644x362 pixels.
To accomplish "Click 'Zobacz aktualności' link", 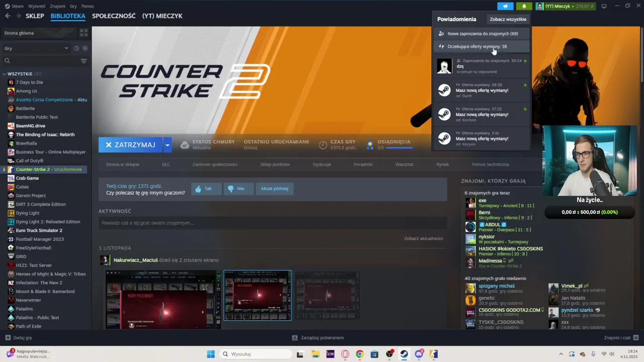I will click(x=424, y=238).
